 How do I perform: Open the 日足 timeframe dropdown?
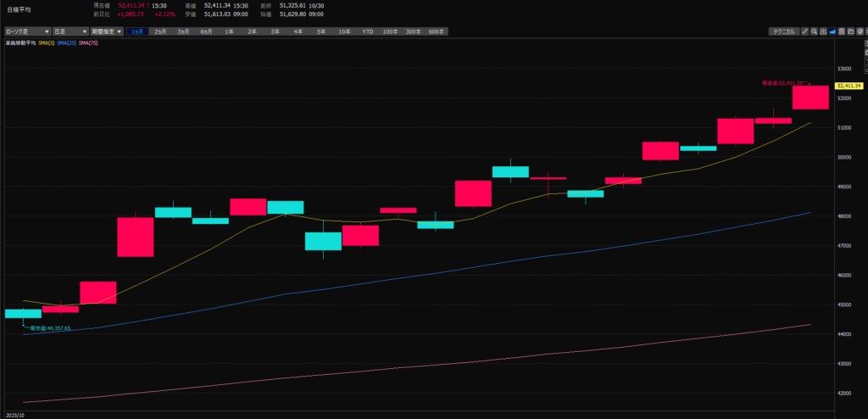click(x=70, y=31)
